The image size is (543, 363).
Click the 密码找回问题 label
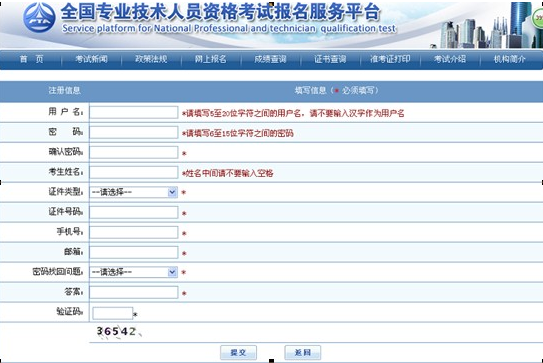tap(57, 271)
